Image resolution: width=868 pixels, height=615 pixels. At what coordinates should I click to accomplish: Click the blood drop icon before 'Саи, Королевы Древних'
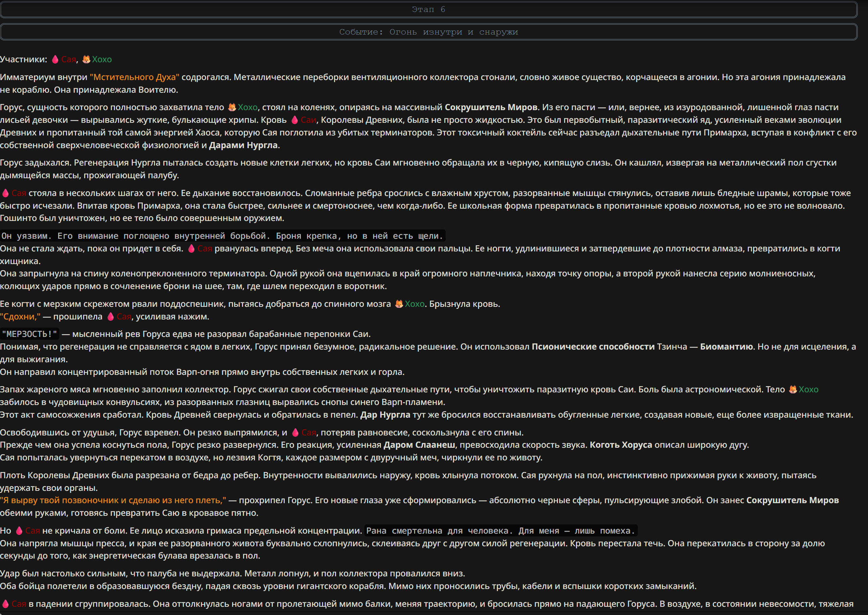pyautogui.click(x=295, y=120)
